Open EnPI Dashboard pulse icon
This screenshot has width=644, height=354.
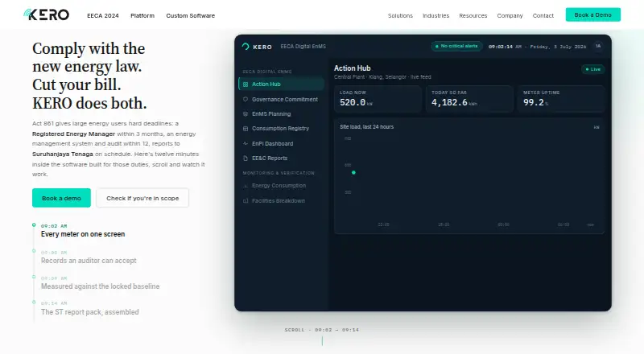(x=246, y=143)
